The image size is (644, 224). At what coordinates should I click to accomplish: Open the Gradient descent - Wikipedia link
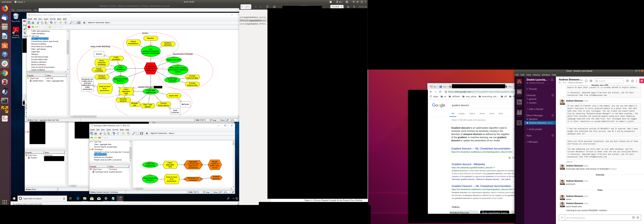pyautogui.click(x=468, y=164)
